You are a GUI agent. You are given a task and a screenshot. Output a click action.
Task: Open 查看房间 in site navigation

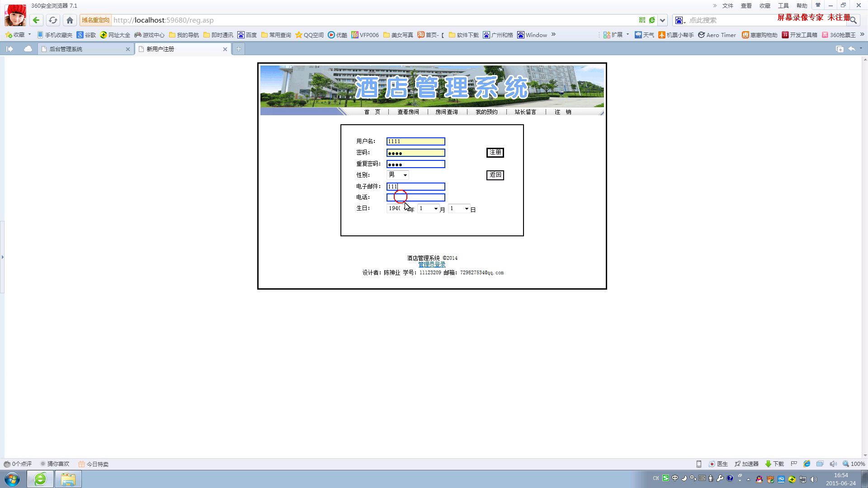(x=408, y=112)
